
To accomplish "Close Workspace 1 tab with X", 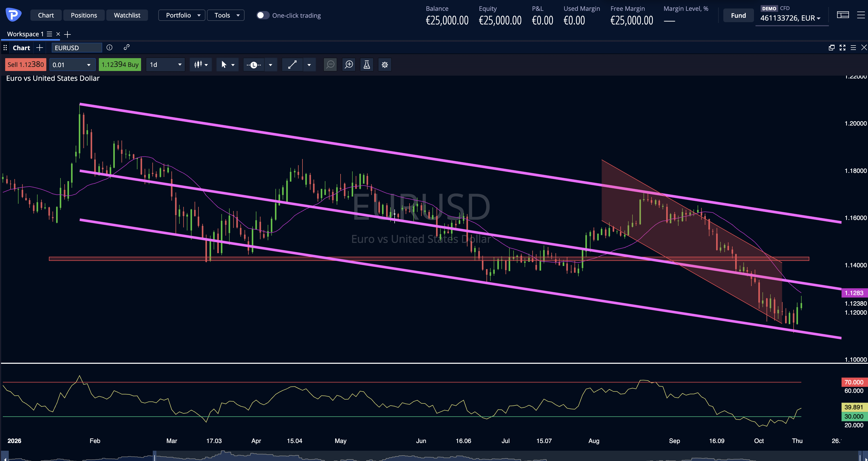I will pos(58,34).
